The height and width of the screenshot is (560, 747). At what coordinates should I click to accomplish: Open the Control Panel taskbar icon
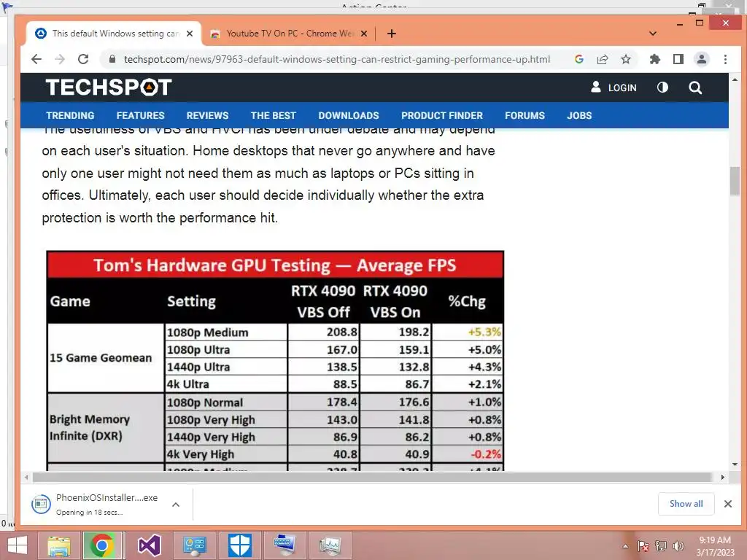194,545
